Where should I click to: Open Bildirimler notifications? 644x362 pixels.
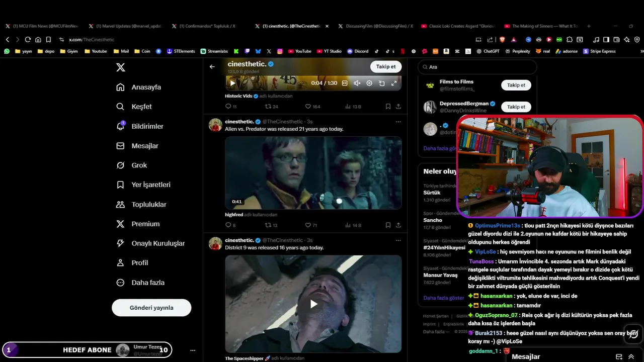(140, 126)
